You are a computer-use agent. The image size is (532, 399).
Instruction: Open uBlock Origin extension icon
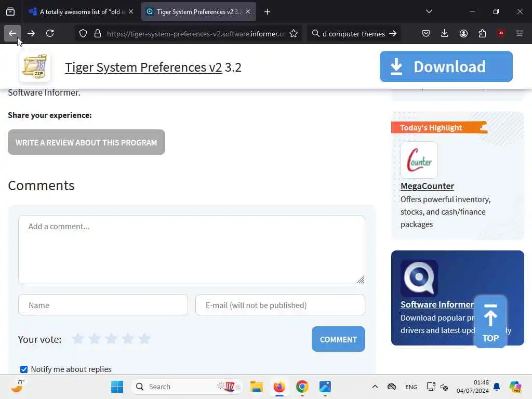[x=501, y=33]
